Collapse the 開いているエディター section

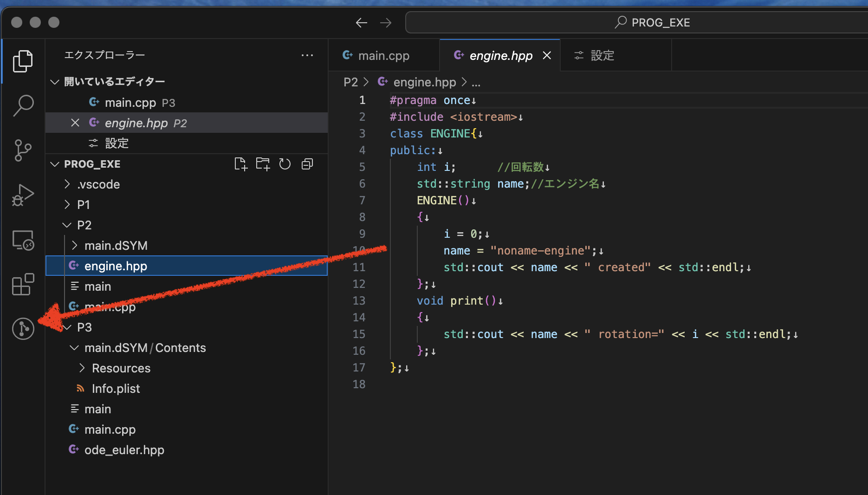click(55, 82)
